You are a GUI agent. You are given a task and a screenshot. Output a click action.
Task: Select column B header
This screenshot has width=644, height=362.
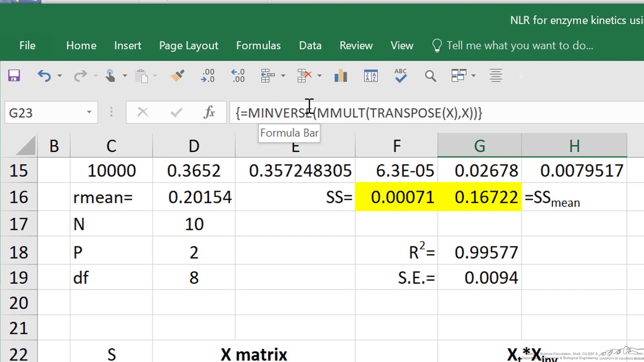(x=54, y=146)
